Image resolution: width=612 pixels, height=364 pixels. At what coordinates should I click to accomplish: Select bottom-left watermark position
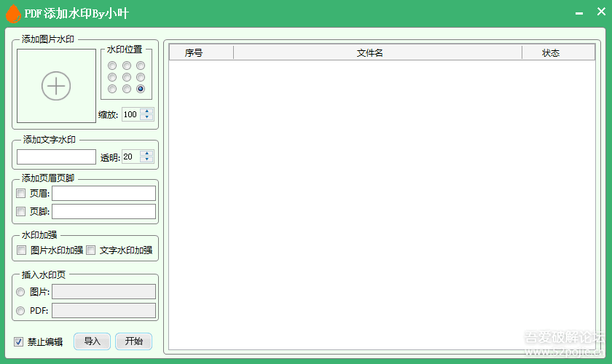pos(112,89)
